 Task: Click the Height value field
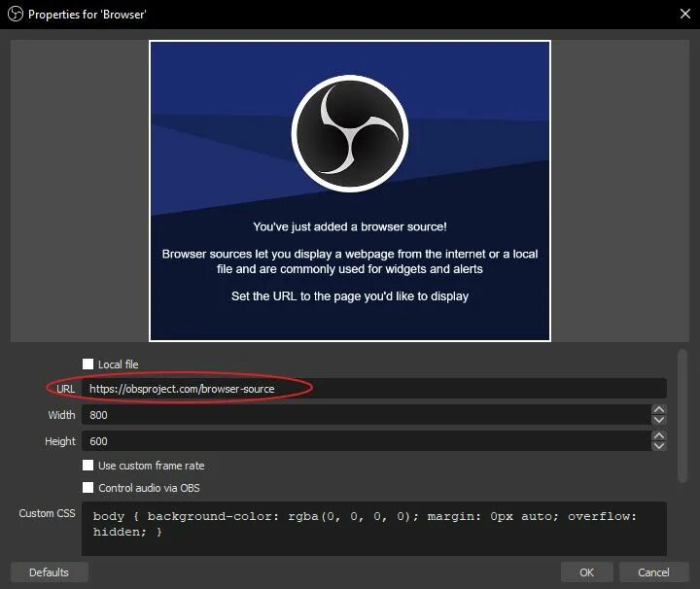[367, 441]
